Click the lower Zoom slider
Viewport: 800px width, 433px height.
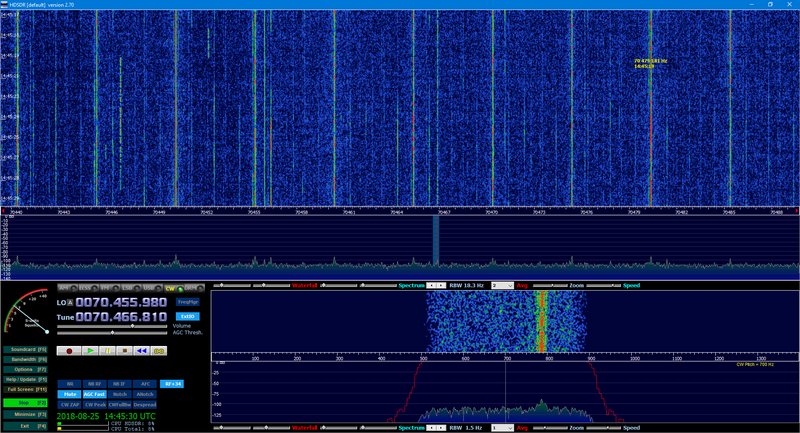click(x=549, y=428)
